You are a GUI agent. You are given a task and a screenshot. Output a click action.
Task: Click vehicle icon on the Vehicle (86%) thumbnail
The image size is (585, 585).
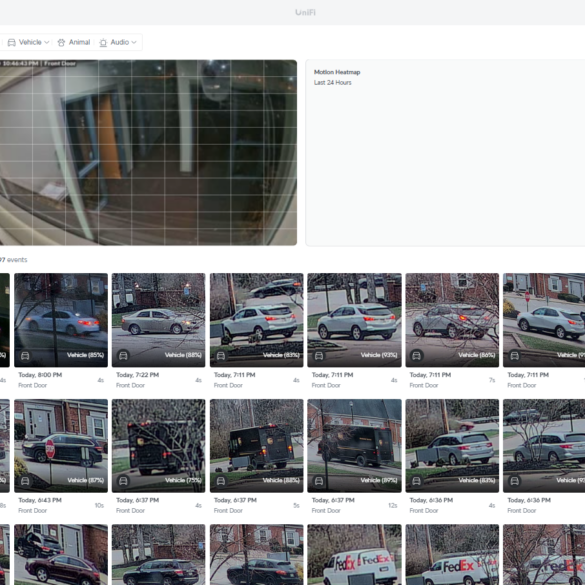(417, 356)
